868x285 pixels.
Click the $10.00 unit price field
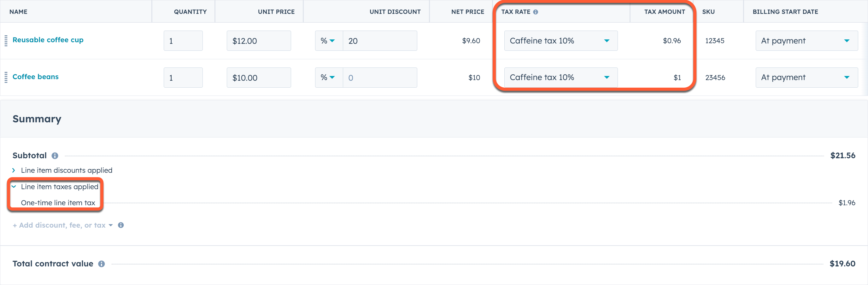point(259,78)
